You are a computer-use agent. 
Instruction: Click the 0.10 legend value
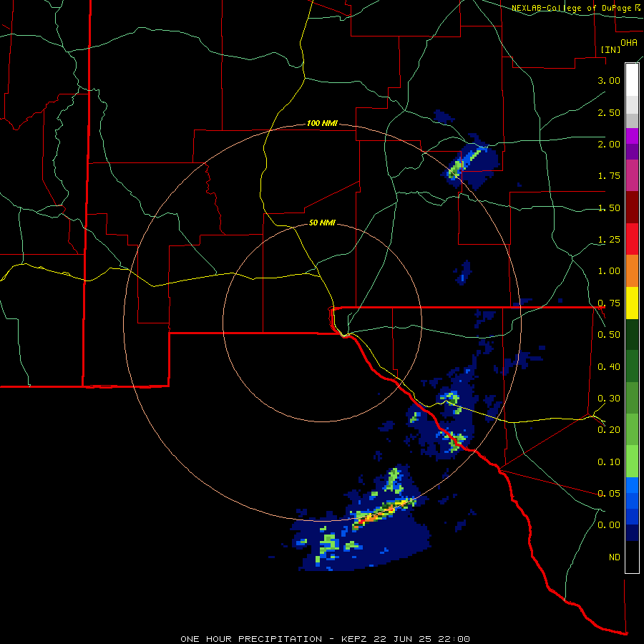pyautogui.click(x=609, y=462)
